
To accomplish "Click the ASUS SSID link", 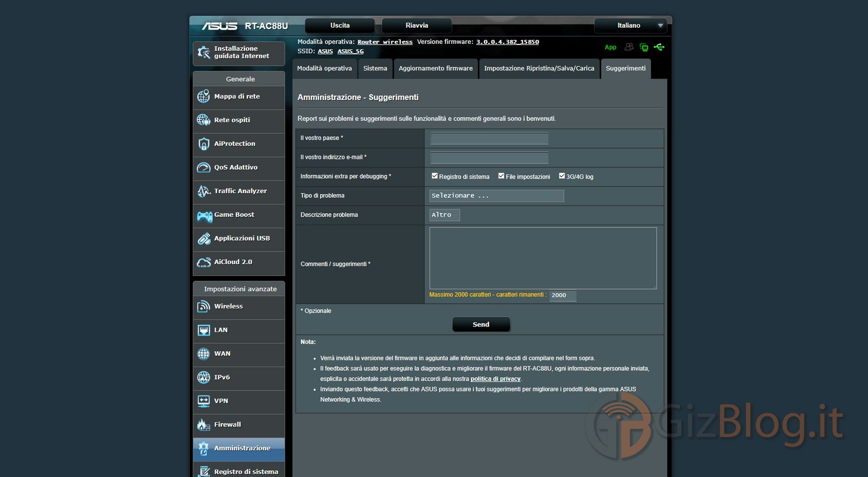I will pyautogui.click(x=325, y=51).
